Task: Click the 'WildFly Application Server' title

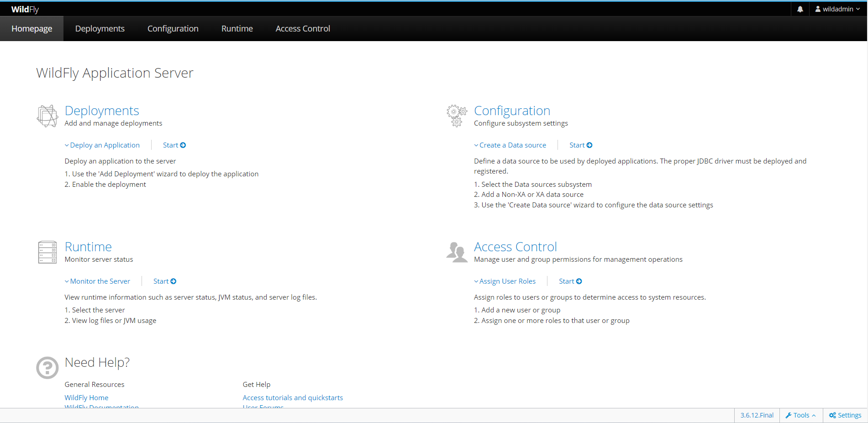Action: (x=115, y=73)
